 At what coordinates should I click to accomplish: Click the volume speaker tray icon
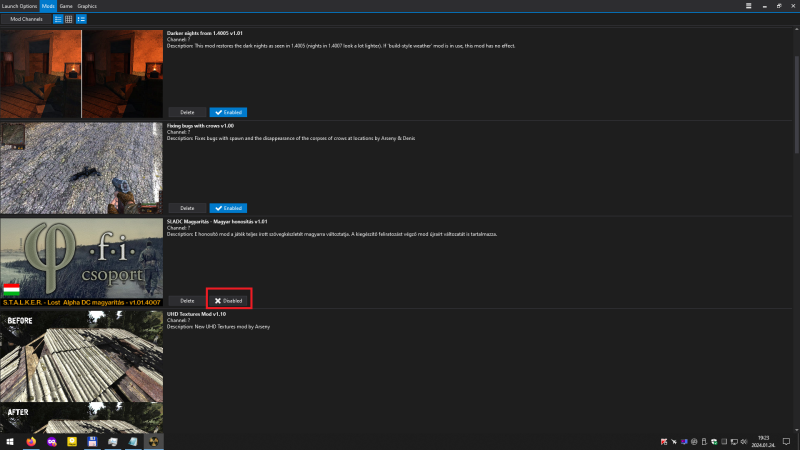(743, 442)
